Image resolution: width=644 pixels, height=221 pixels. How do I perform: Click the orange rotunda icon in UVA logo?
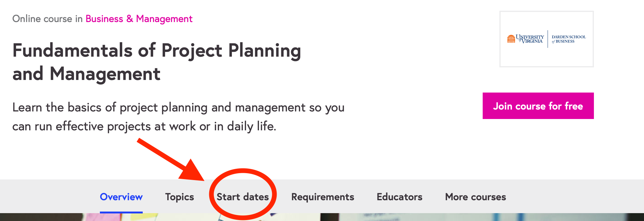[x=511, y=39]
